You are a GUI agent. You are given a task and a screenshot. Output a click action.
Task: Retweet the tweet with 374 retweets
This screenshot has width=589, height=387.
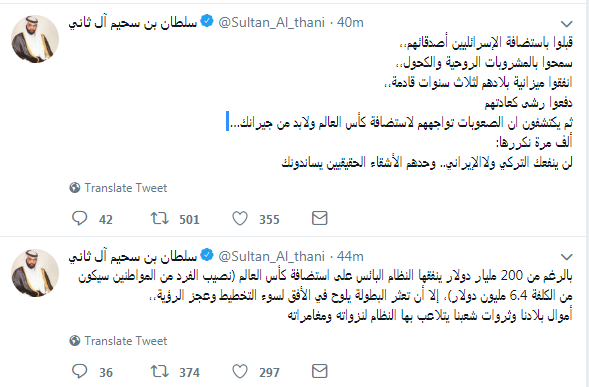coord(160,371)
